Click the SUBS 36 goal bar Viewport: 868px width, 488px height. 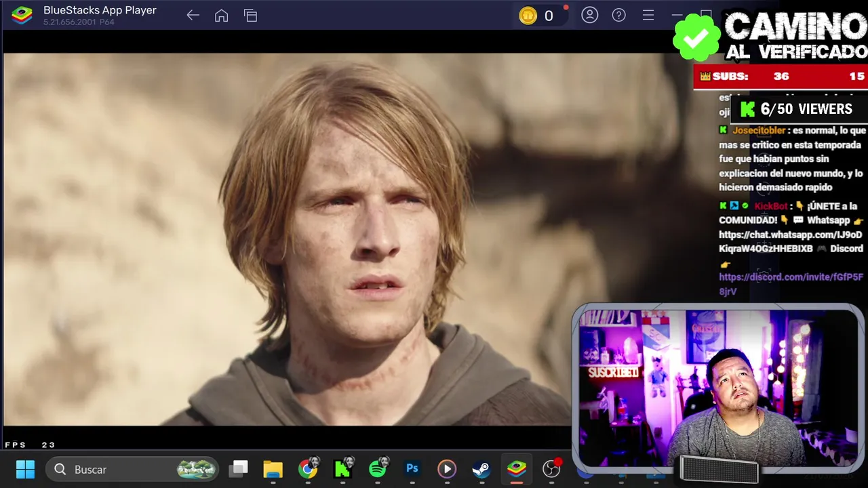(x=781, y=77)
